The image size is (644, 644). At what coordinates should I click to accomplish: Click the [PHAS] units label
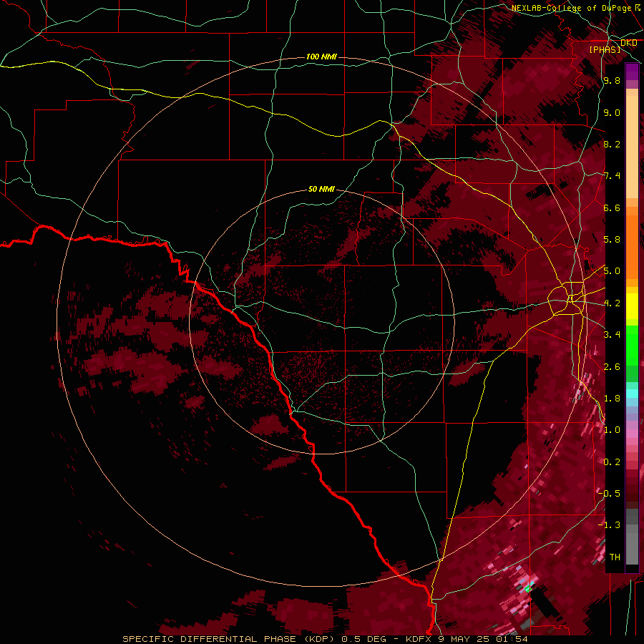tap(605, 49)
